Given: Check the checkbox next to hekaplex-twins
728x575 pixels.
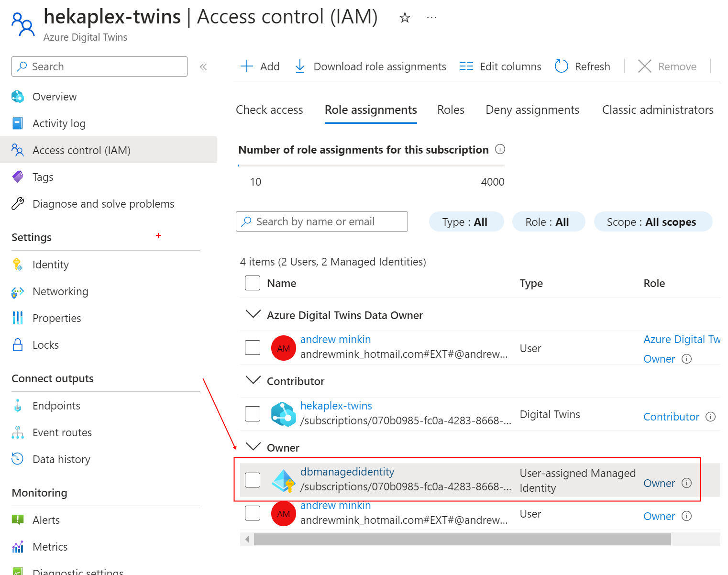Looking at the screenshot, I should (x=252, y=413).
